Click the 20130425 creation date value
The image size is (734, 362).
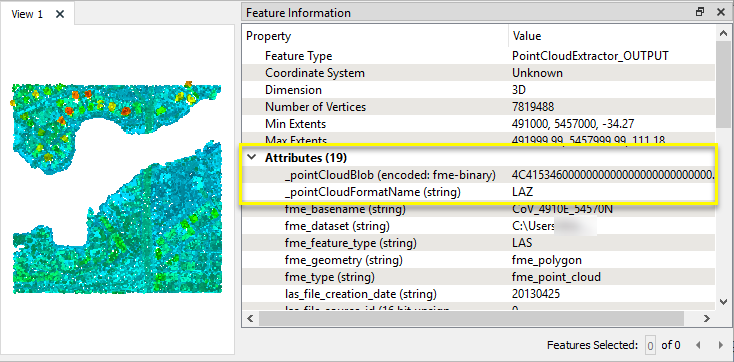pos(536,294)
